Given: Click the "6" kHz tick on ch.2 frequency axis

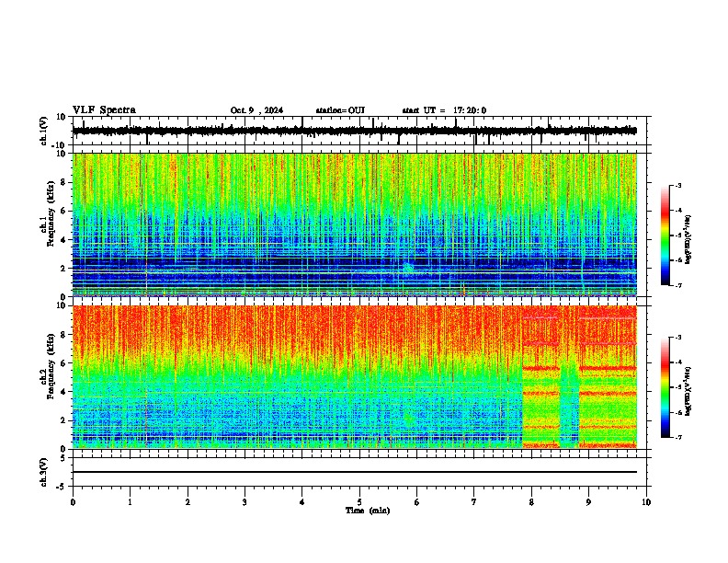Looking at the screenshot, I should (64, 363).
